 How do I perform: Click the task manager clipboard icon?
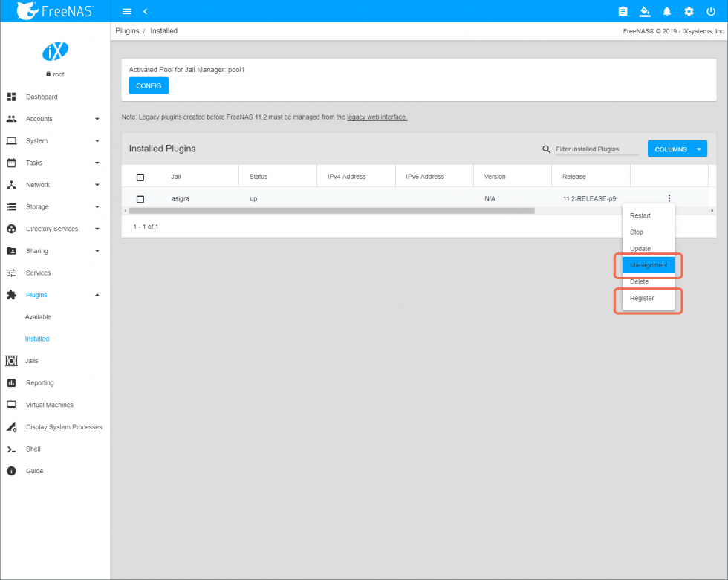(623, 11)
